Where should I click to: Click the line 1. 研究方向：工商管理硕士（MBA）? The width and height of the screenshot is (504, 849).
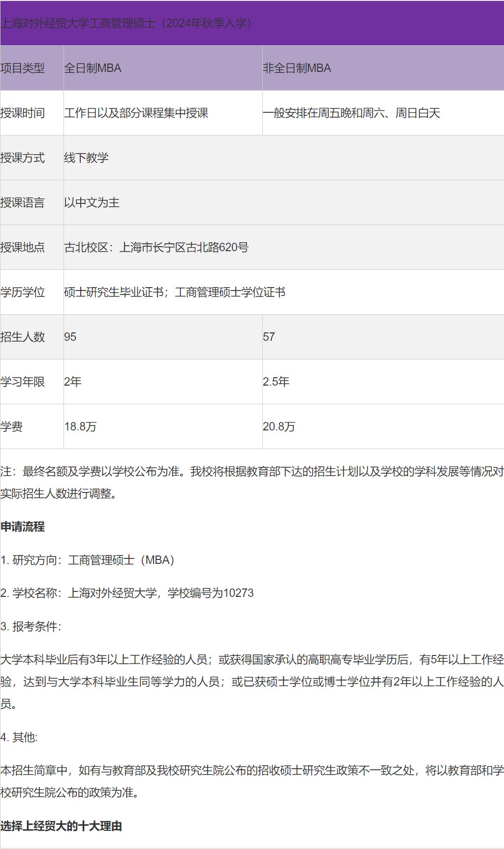(x=88, y=560)
